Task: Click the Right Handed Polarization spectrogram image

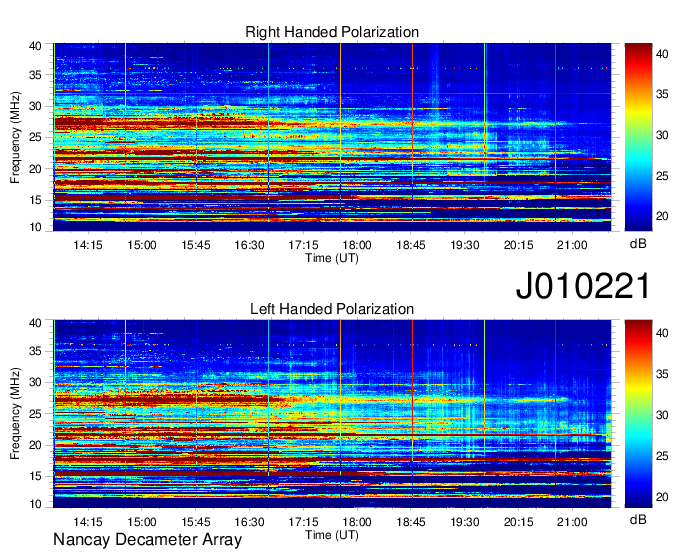Action: [332, 137]
